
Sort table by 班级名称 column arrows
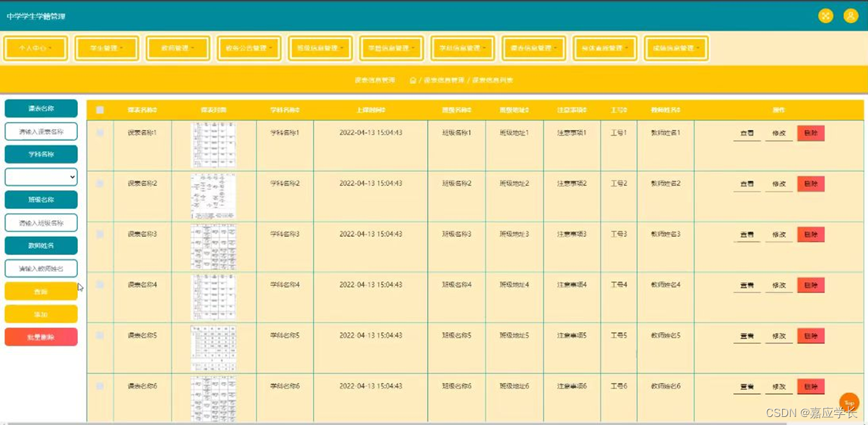[471, 108]
